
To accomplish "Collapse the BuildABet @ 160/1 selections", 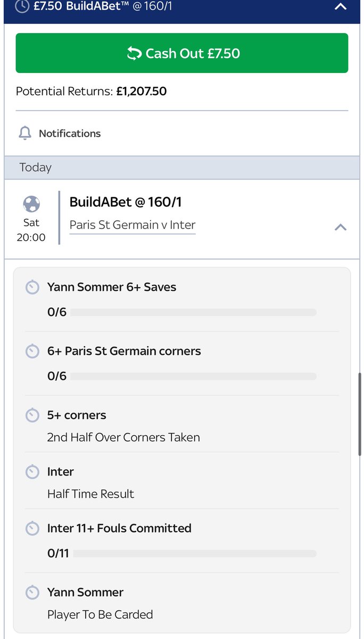I will point(340,227).
